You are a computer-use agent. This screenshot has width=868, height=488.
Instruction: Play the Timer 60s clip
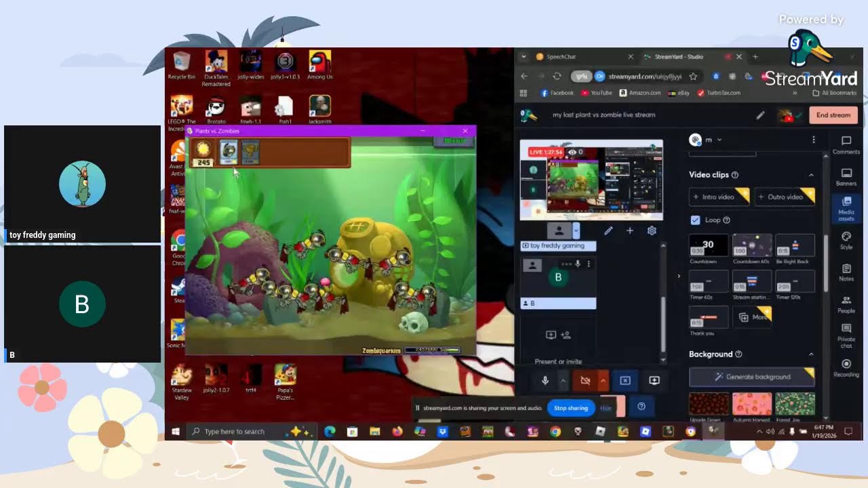point(708,281)
